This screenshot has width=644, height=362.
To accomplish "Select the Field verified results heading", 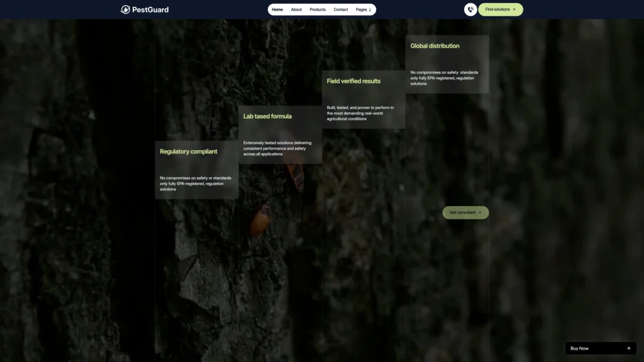I will [353, 81].
